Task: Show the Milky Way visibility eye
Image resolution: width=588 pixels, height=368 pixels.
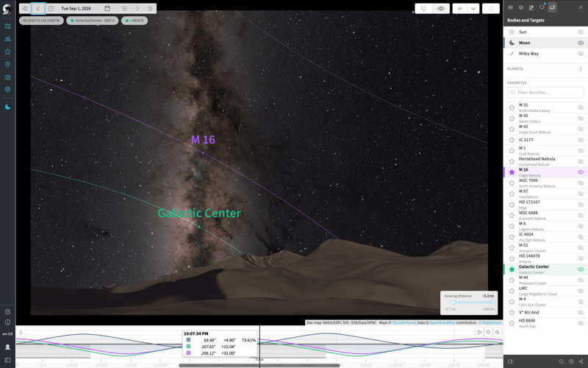Action: coord(581,54)
